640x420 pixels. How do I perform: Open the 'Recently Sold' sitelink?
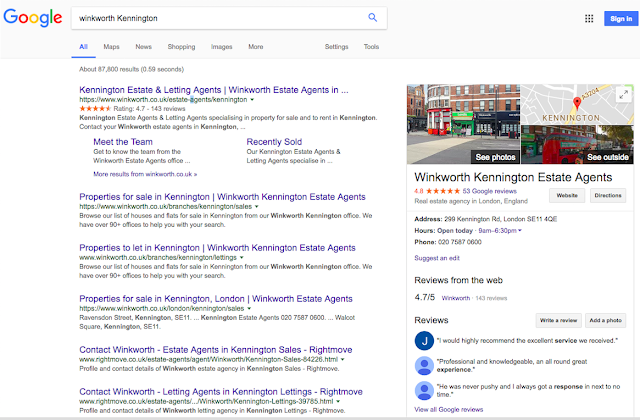click(x=274, y=142)
